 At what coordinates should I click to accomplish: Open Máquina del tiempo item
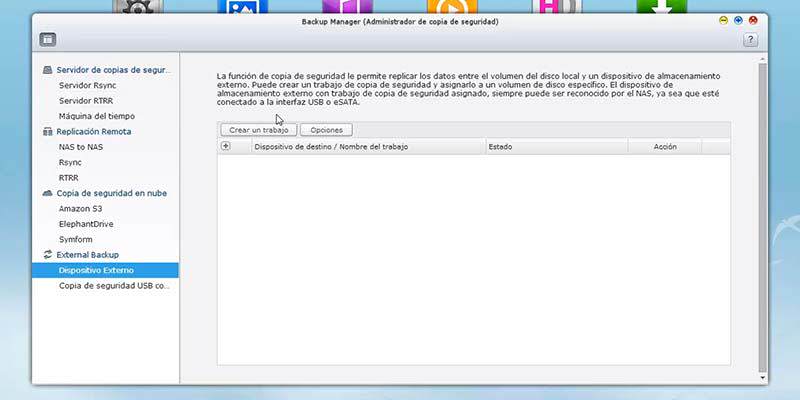pos(97,116)
